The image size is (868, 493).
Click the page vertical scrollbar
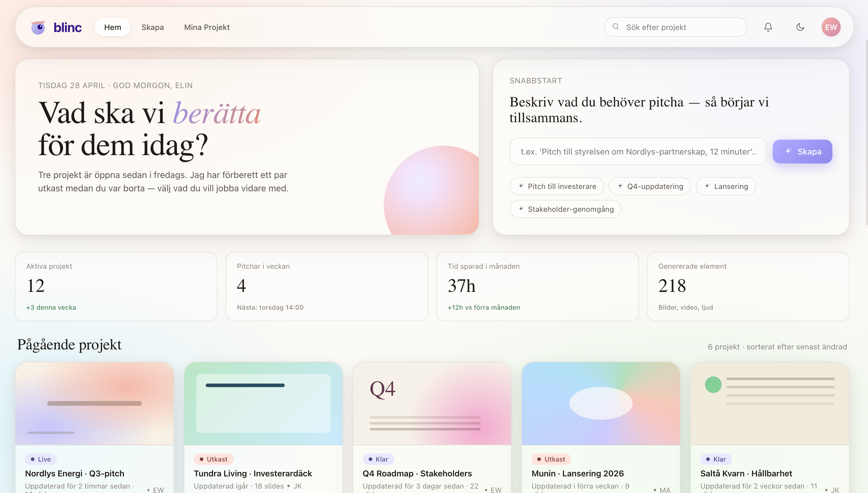(x=867, y=132)
